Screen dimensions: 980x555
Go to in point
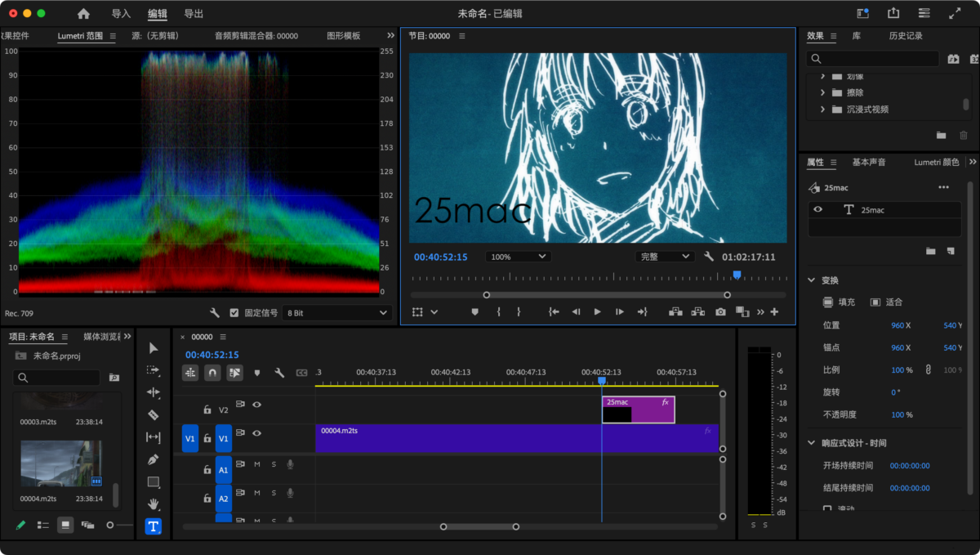pyautogui.click(x=554, y=311)
